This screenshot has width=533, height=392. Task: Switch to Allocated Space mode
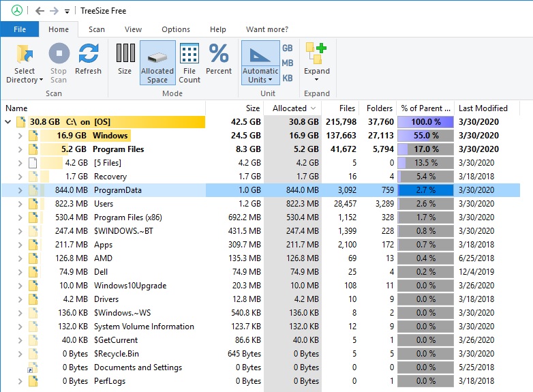pyautogui.click(x=157, y=63)
